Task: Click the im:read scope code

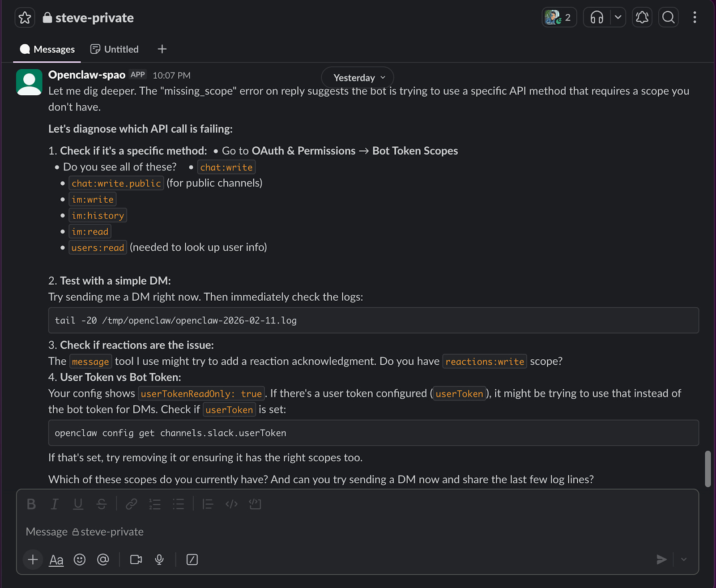Action: coord(90,231)
